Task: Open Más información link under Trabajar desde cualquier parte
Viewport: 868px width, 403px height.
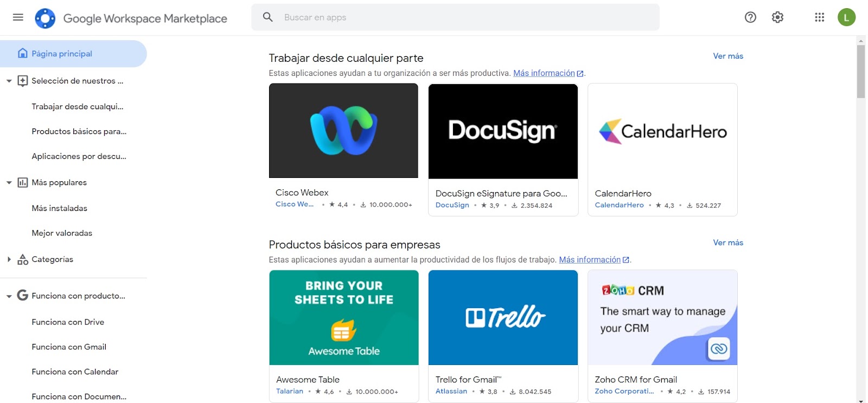Action: pos(544,73)
